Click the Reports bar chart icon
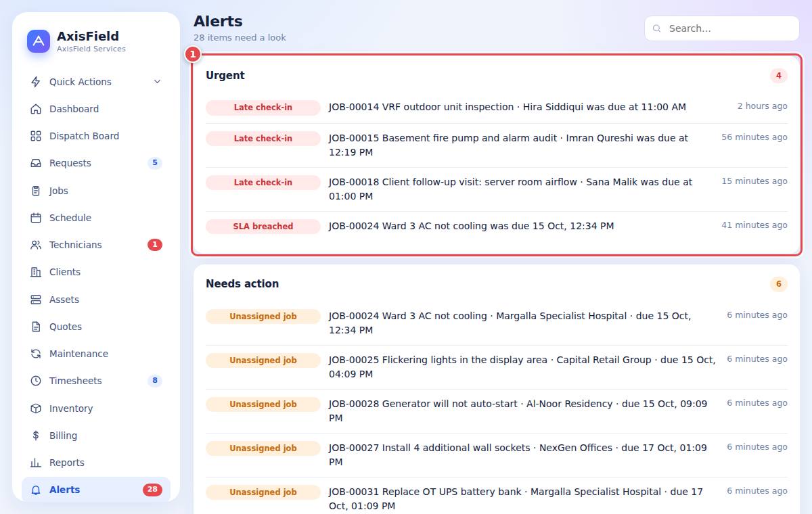This screenshot has height=514, width=812. 36,463
